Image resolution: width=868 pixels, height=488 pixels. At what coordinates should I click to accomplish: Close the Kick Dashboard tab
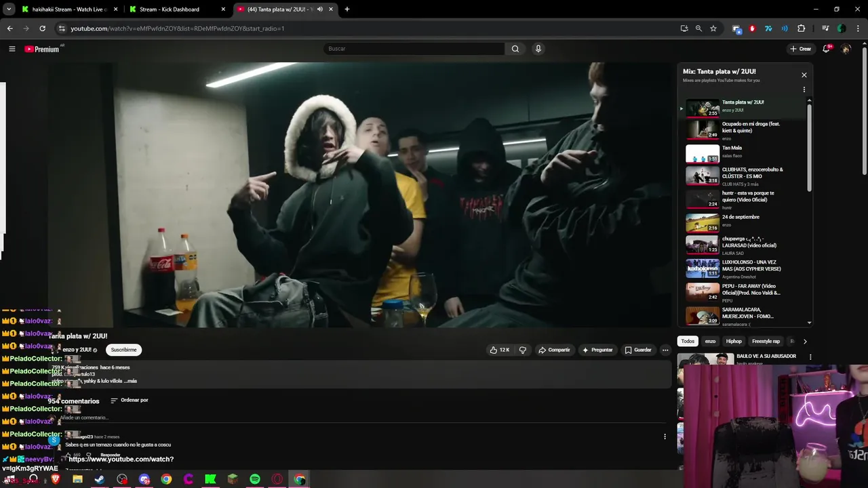(x=223, y=9)
